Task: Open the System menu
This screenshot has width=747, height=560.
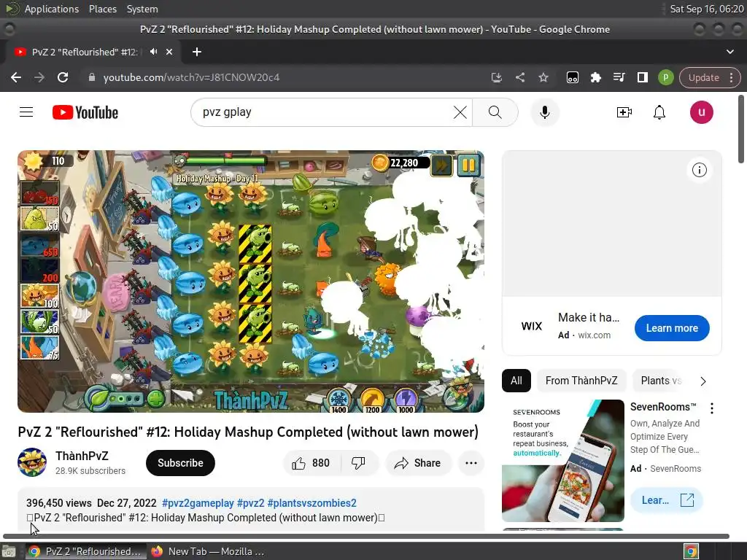Action: click(142, 9)
